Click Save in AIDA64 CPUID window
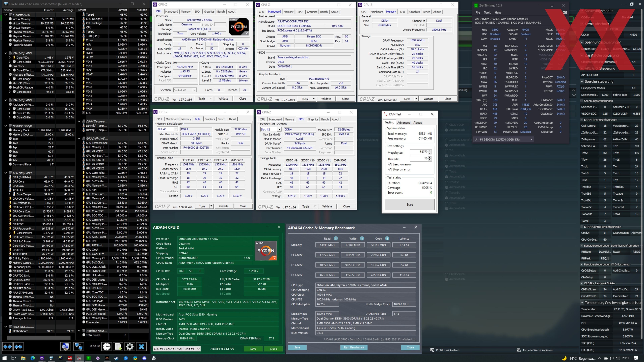 click(253, 349)
